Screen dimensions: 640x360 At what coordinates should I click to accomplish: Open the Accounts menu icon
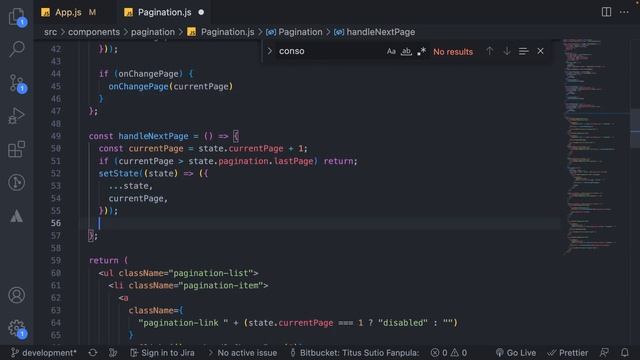(x=17, y=295)
